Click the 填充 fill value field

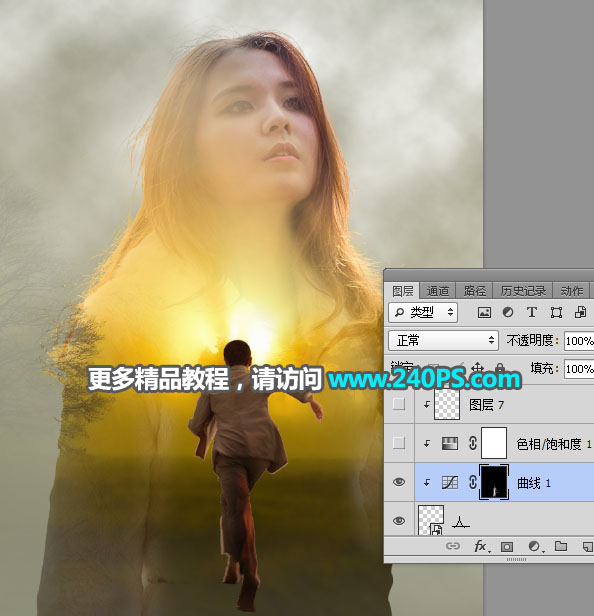pos(579,369)
